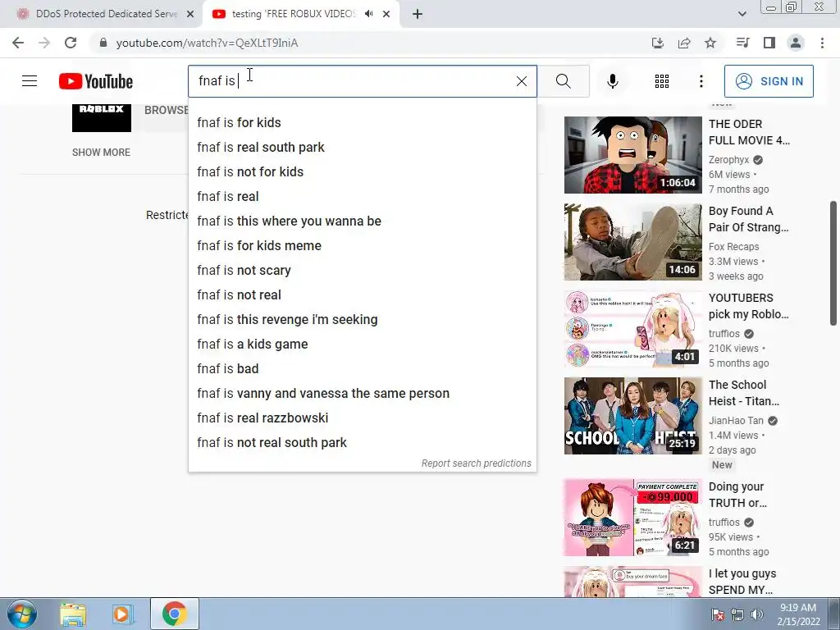840x630 pixels.
Task: Select suggestion 'fnaf is real south park'
Action: tap(362, 148)
